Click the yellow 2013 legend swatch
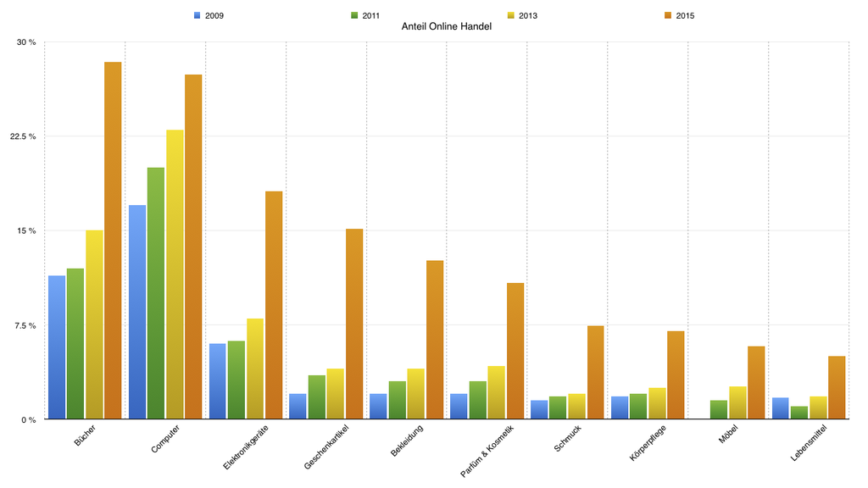868x488 pixels. coord(511,15)
